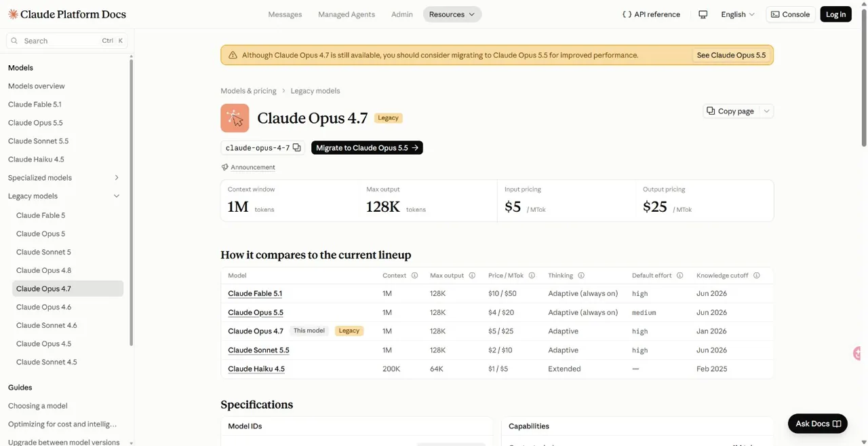The width and height of the screenshot is (868, 446).
Task: Open the Resources dropdown menu
Action: (x=452, y=14)
